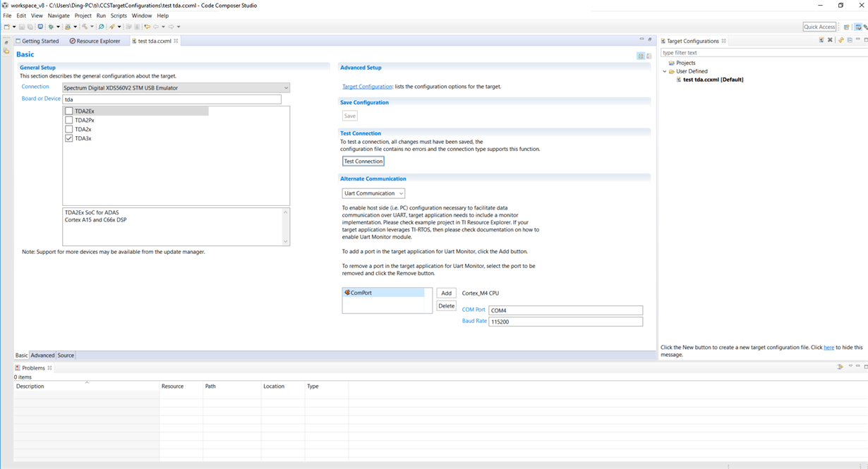Minimize the Problems panel

[x=858, y=365]
